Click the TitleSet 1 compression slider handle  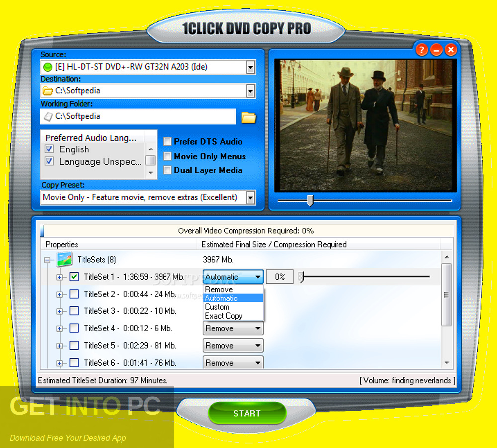pos(301,277)
